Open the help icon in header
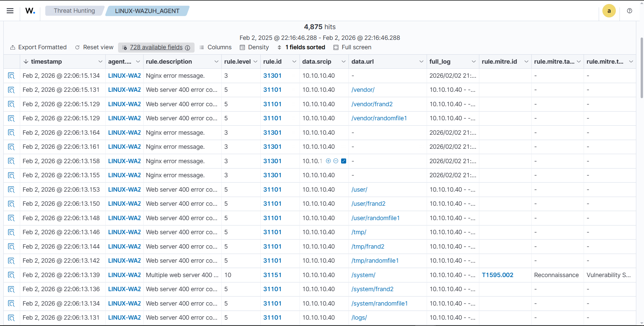The height and width of the screenshot is (326, 644). pos(630,11)
